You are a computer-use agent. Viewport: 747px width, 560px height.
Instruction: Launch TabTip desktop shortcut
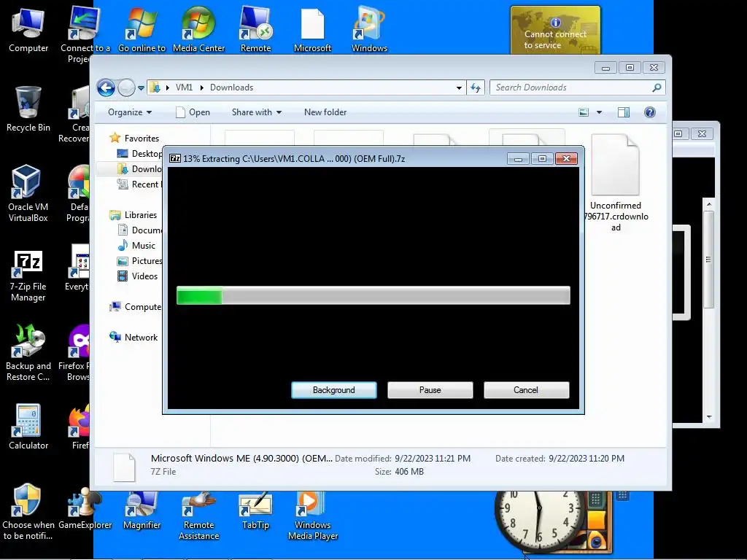(255, 510)
